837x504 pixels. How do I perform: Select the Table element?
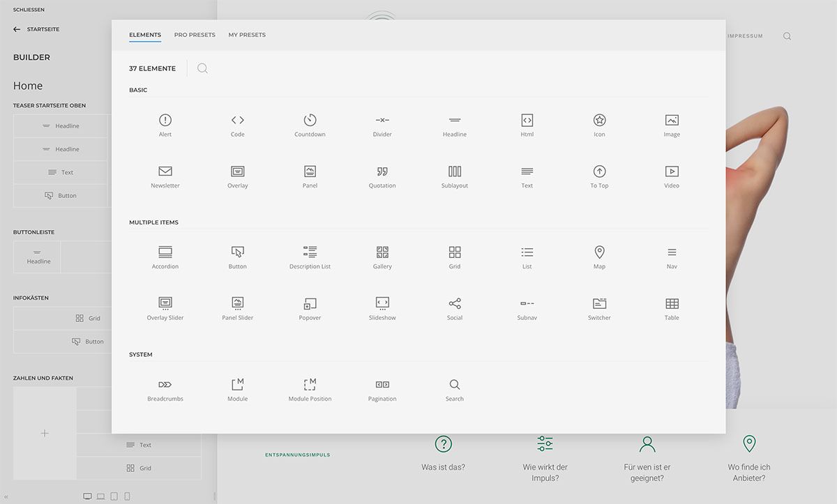pos(672,308)
